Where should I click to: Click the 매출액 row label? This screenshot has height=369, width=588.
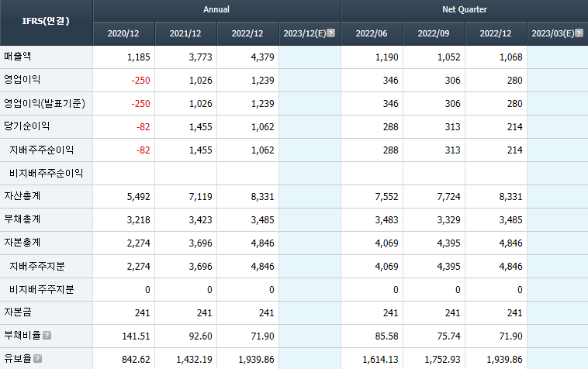tap(17, 56)
